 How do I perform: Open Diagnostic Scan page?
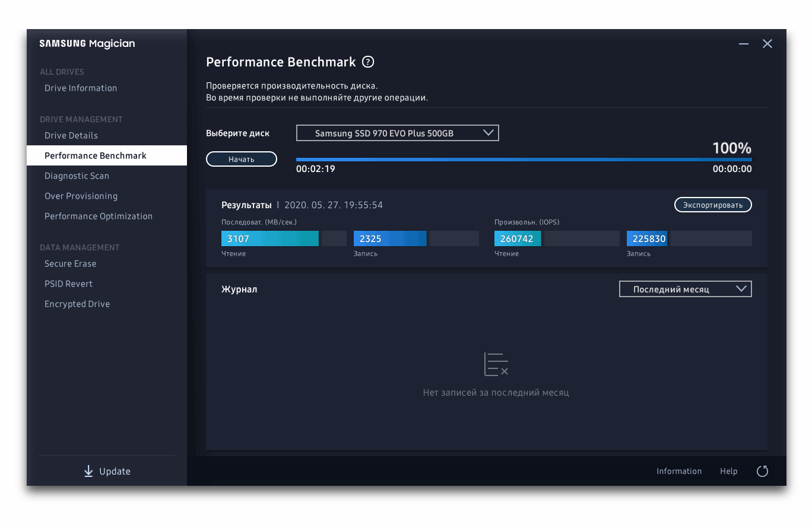(77, 176)
